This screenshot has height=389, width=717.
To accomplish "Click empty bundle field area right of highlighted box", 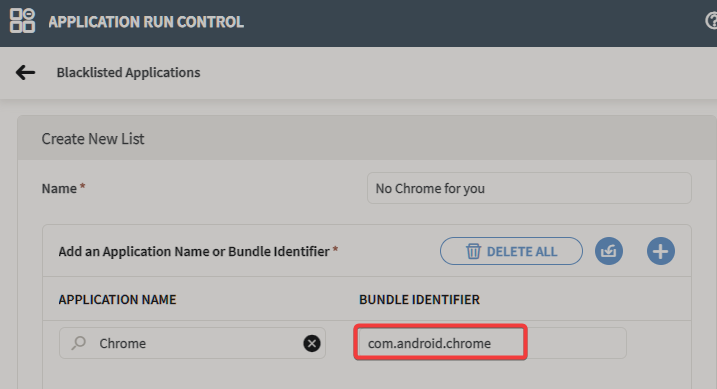I will pyautogui.click(x=577, y=343).
